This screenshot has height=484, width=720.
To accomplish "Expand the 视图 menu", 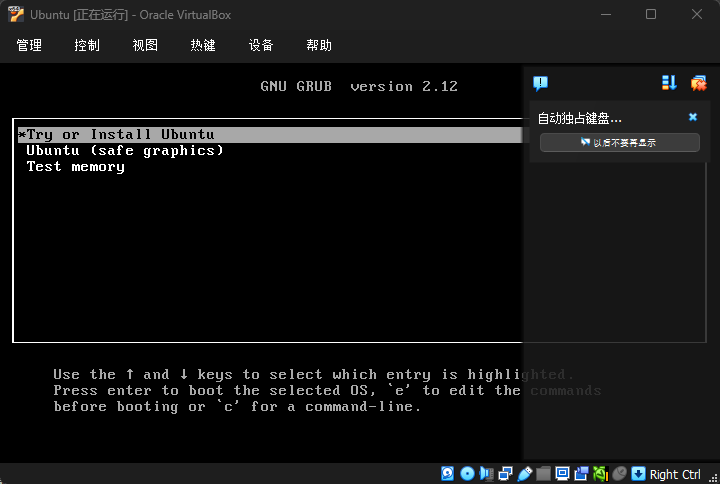I will click(x=145, y=45).
